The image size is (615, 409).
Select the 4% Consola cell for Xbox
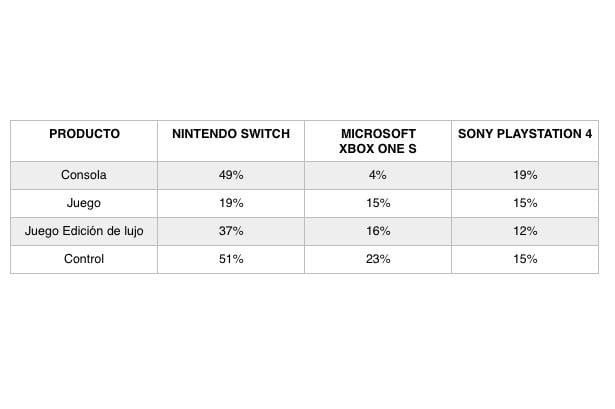[378, 175]
